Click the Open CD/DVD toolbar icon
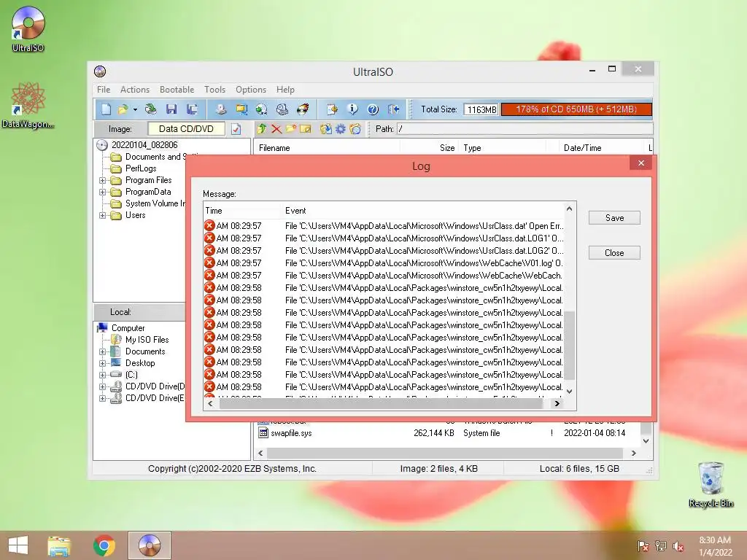 (150, 109)
